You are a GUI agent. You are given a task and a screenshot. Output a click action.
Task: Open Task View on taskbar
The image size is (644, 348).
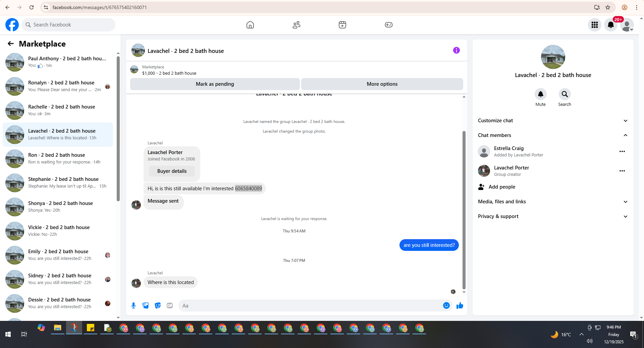point(24,334)
